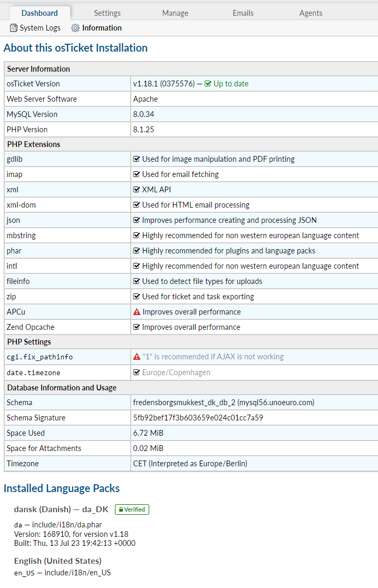Click MySQL version value 8.0.34
Screen dimensions: 378x588
tap(143, 114)
